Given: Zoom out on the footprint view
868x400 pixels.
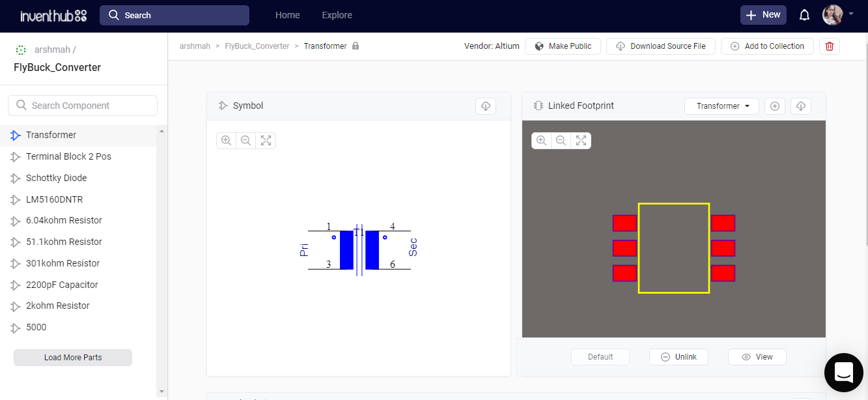Looking at the screenshot, I should coord(561,140).
